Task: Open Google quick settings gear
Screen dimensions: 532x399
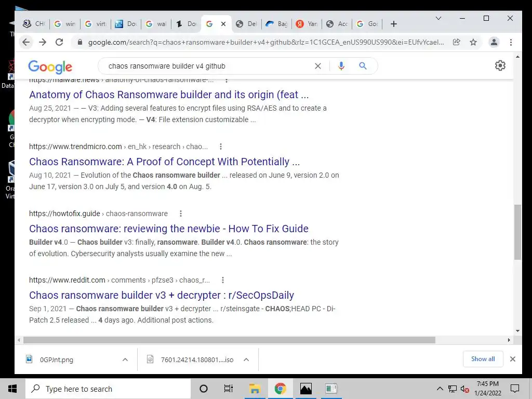Action: 500,65
